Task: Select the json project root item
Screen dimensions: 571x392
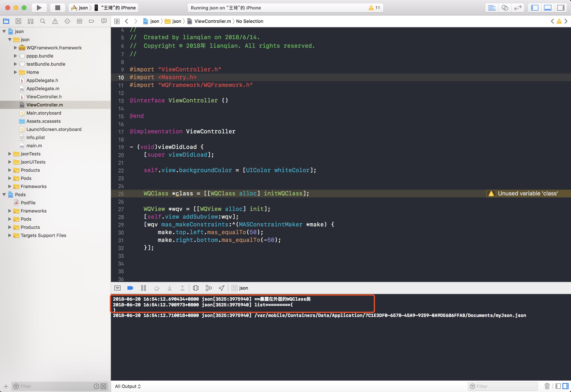Action: 18,31
